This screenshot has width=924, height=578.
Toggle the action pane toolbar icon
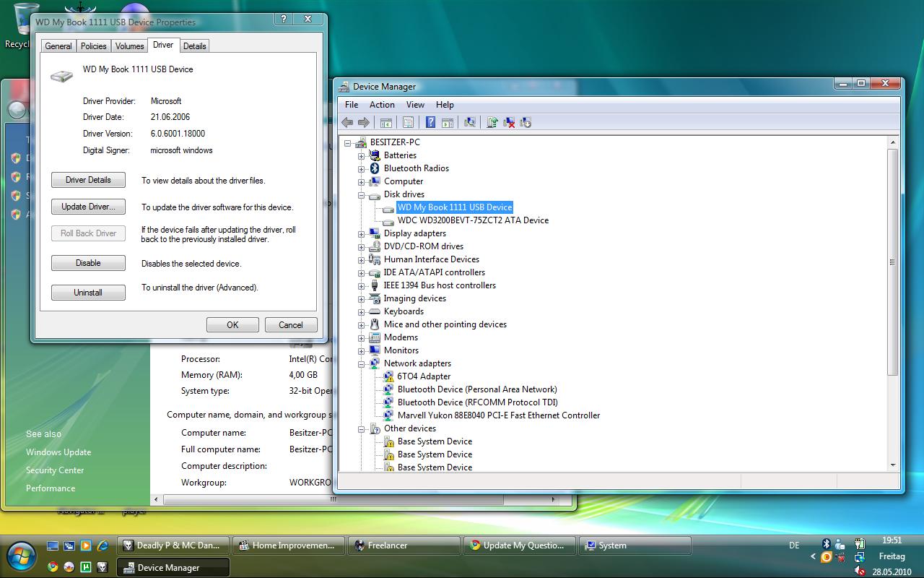click(x=448, y=123)
